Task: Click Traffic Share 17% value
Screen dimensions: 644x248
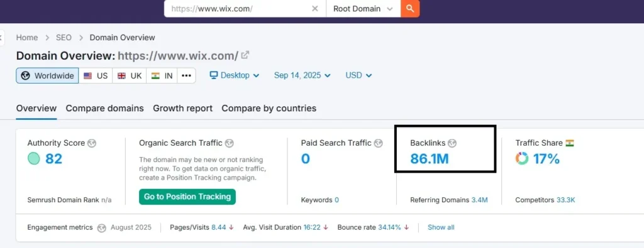Action: click(547, 159)
